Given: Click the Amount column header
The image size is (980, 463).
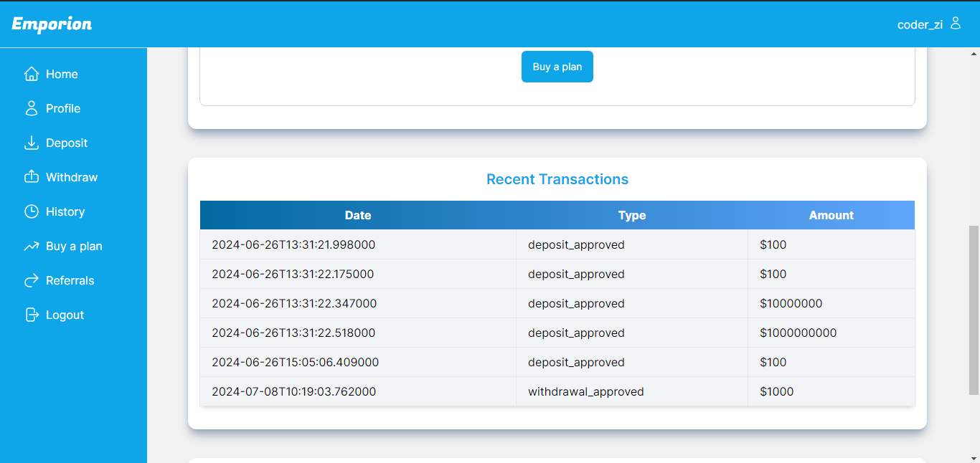Looking at the screenshot, I should pyautogui.click(x=831, y=215).
